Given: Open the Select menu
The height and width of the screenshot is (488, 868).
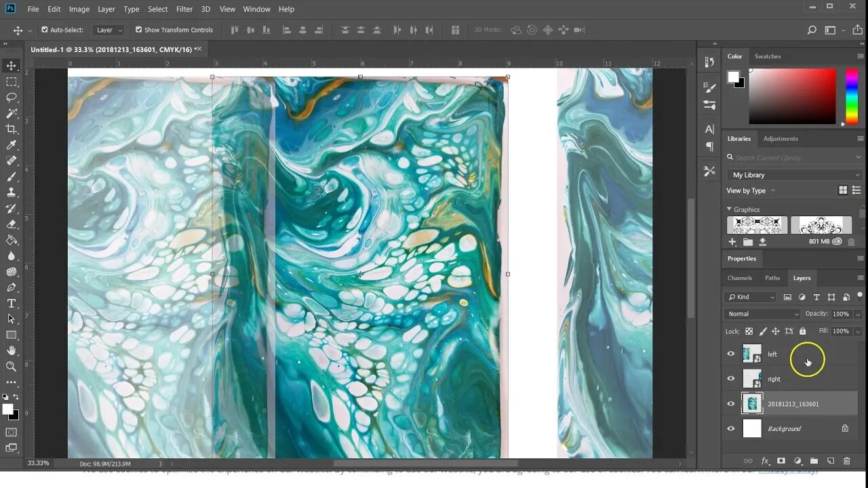Looking at the screenshot, I should pyautogui.click(x=158, y=9).
